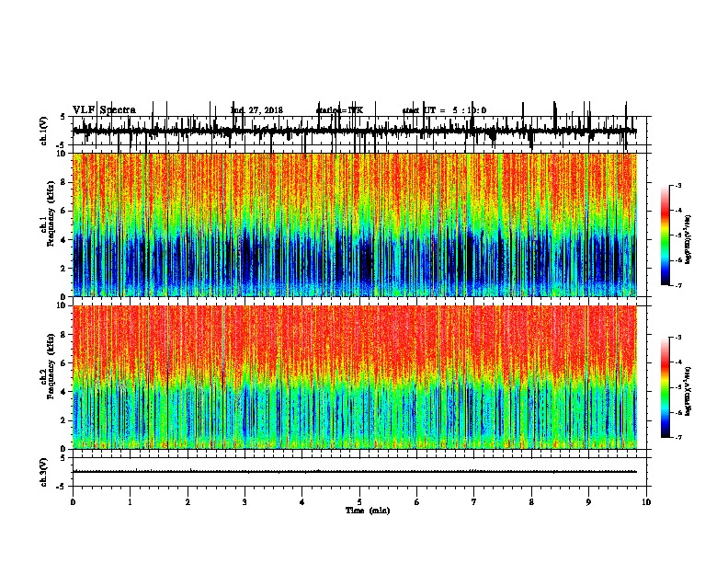This screenshot has height=563, width=728.
Task: Click time axis tick label "9"
Action: tap(588, 502)
